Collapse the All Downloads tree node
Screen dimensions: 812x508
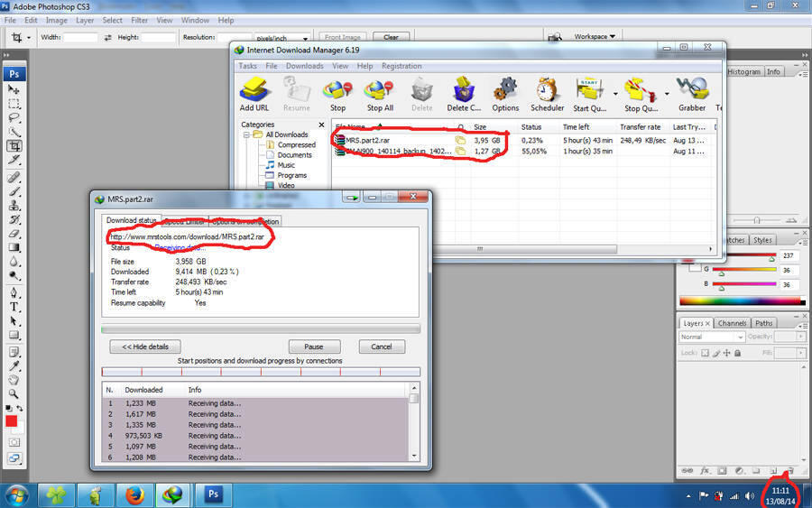(x=247, y=134)
